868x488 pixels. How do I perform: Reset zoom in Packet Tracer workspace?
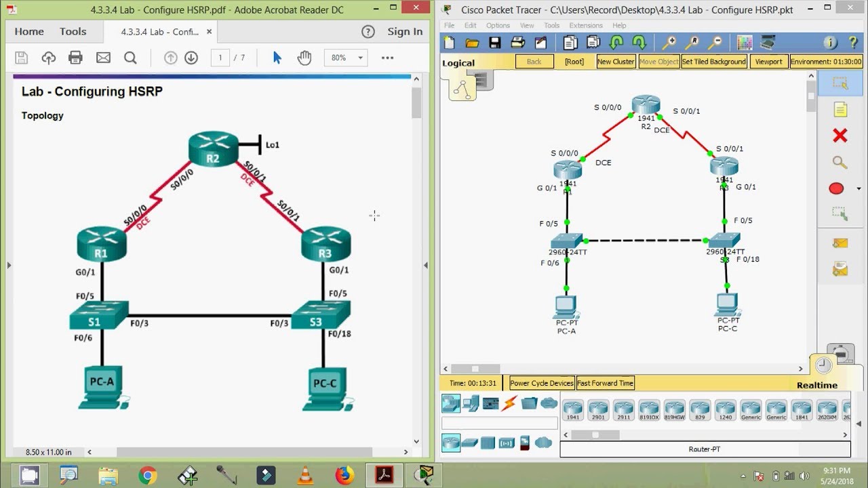pos(692,43)
